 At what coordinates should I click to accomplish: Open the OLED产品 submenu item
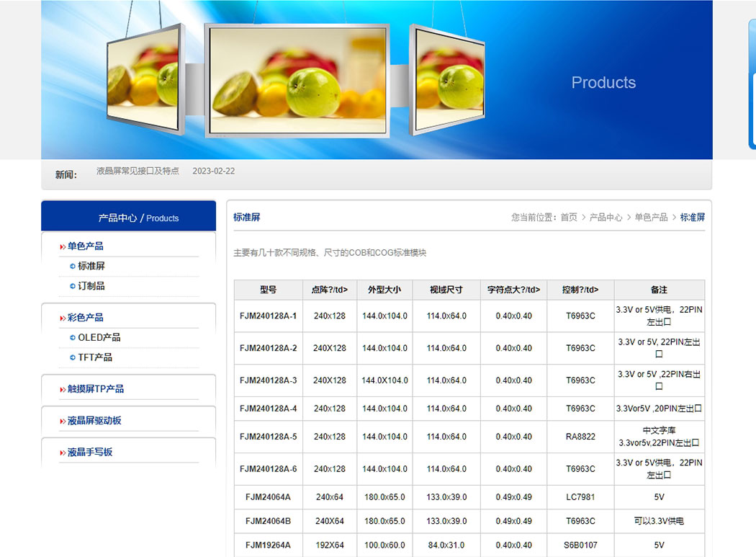(x=99, y=337)
